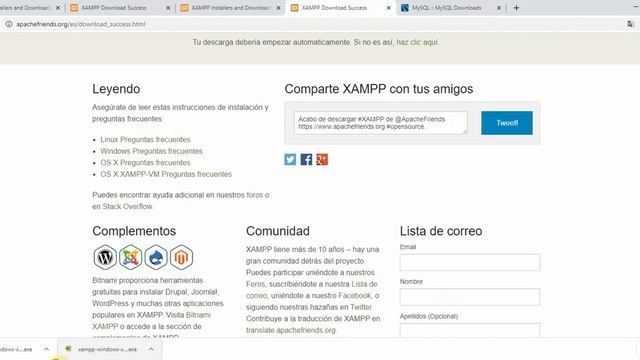Open the Twitter link in Comunidad text
The image size is (640, 360).
[x=361, y=307]
